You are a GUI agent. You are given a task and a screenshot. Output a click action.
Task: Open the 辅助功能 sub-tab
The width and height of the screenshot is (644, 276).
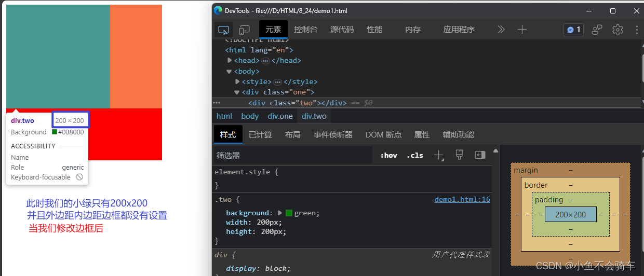pos(458,135)
